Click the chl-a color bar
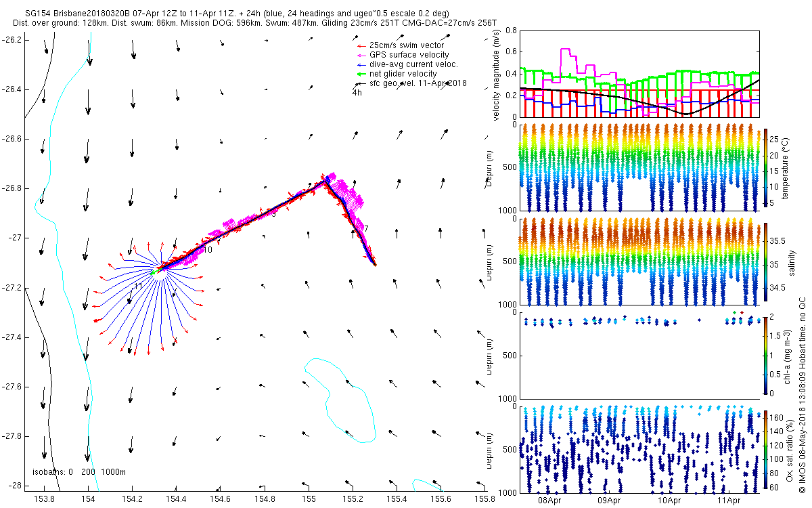The height and width of the screenshot is (508, 812). click(766, 355)
